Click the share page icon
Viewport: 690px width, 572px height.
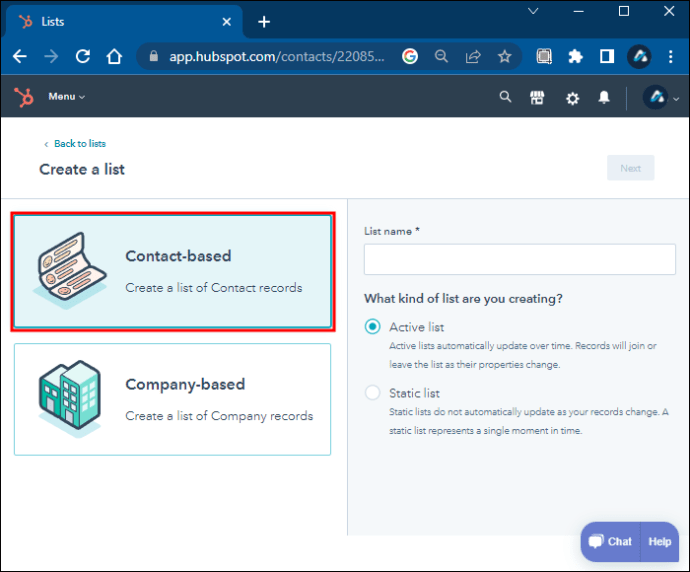click(x=473, y=56)
